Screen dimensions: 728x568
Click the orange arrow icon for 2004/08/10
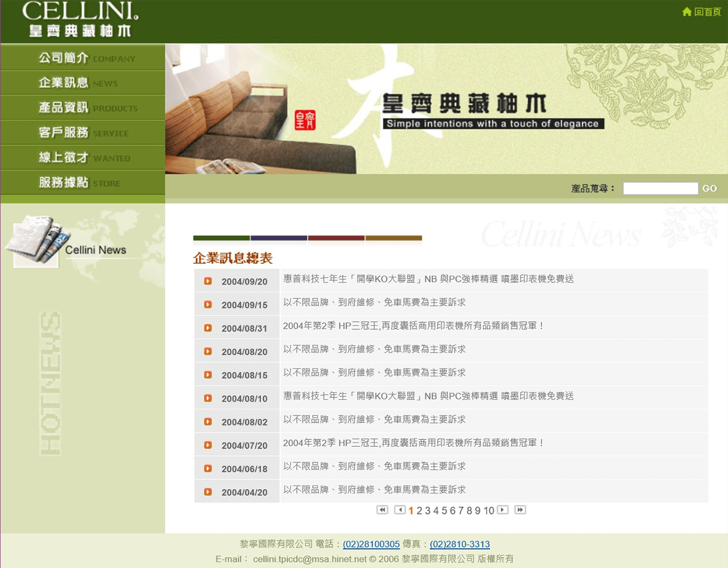click(x=208, y=398)
